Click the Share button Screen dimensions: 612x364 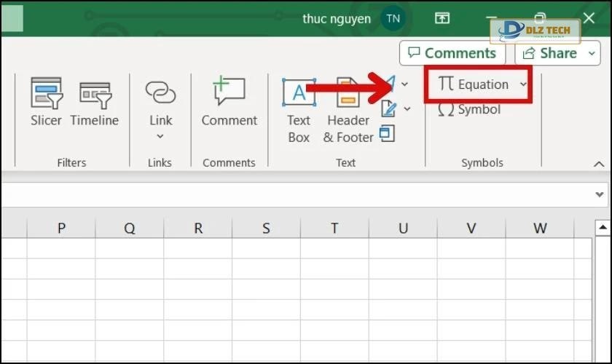point(552,53)
